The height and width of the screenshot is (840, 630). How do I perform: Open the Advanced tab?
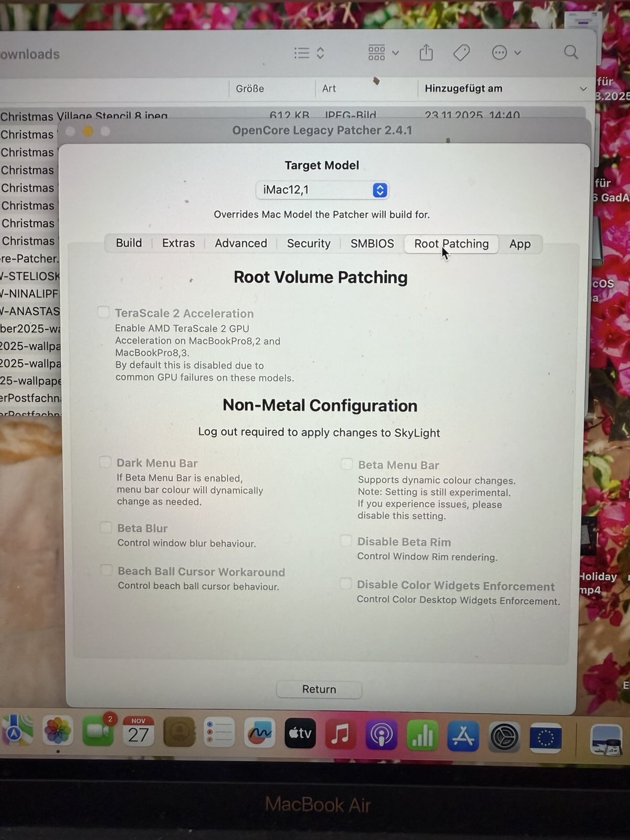click(241, 243)
